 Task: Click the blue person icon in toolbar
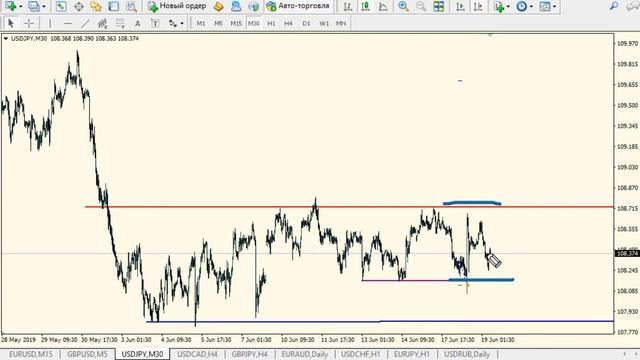[x=236, y=6]
